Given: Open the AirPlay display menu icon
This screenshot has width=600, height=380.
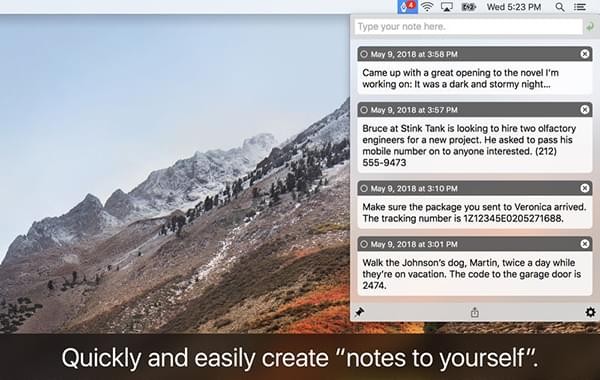Looking at the screenshot, I should point(447,7).
